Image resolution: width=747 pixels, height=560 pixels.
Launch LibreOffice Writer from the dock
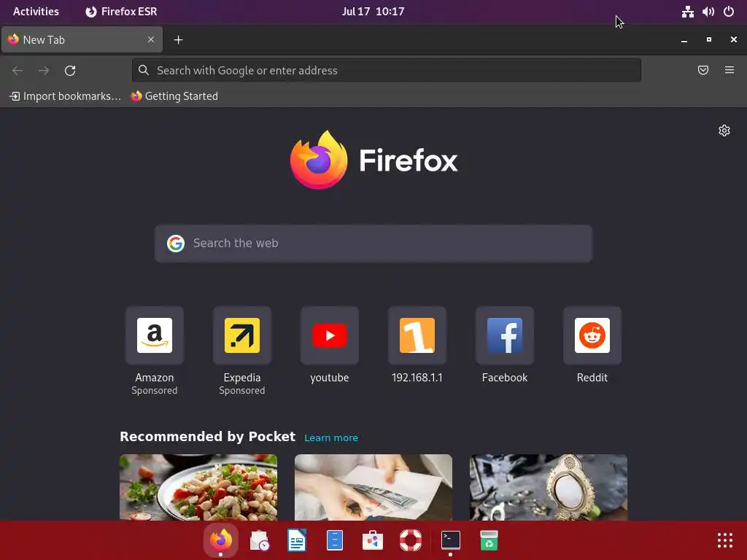(297, 540)
